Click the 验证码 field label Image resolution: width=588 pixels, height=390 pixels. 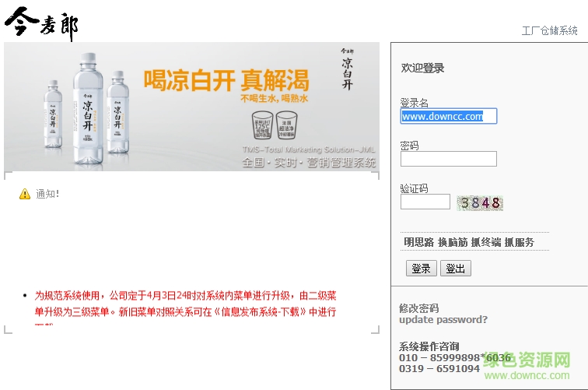[414, 188]
